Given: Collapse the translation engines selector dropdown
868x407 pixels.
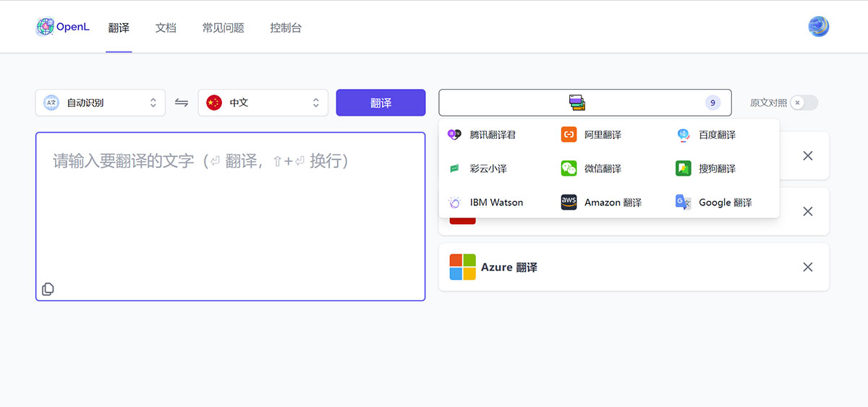Looking at the screenshot, I should (584, 103).
